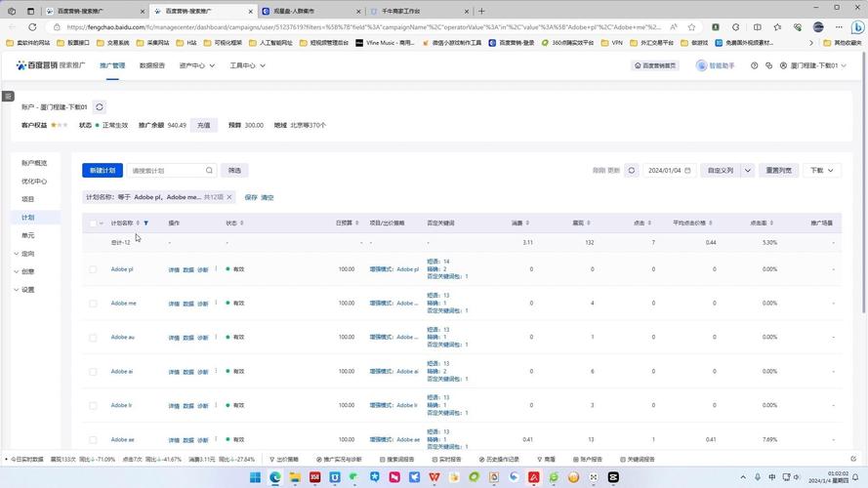Tick the checkbox for the Adobe me plan
Image resolution: width=868 pixels, height=488 pixels.
[x=93, y=304]
